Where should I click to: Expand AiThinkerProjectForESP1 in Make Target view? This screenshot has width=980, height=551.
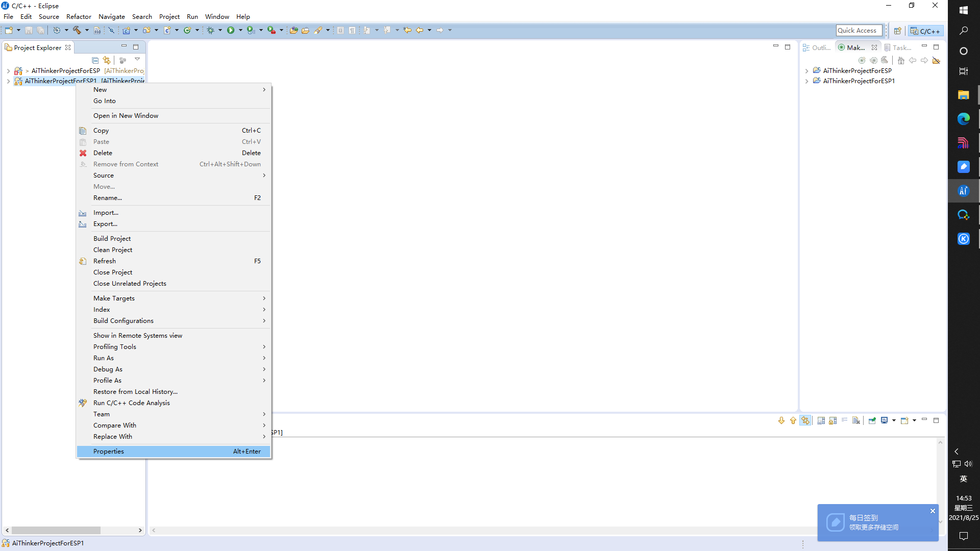806,81
